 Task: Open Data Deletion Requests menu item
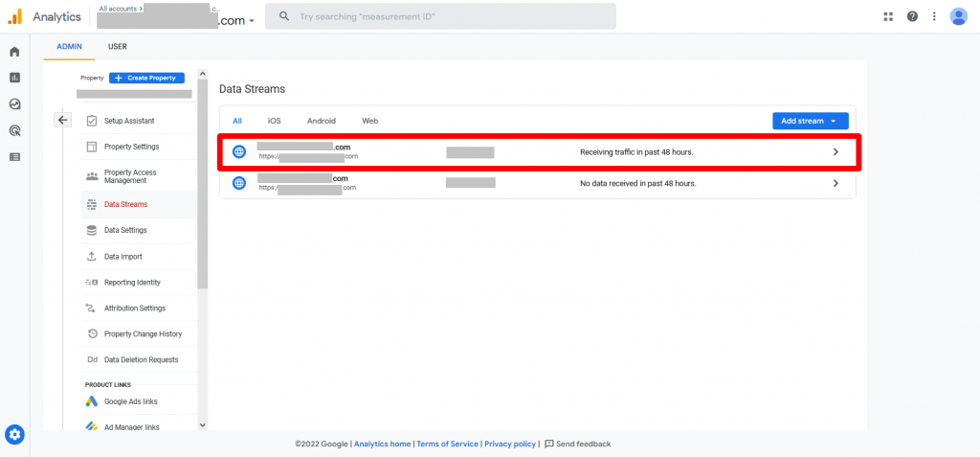point(142,360)
